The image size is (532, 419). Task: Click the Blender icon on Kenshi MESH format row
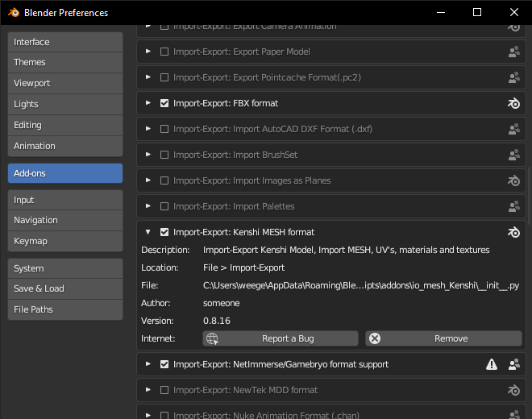click(x=513, y=232)
